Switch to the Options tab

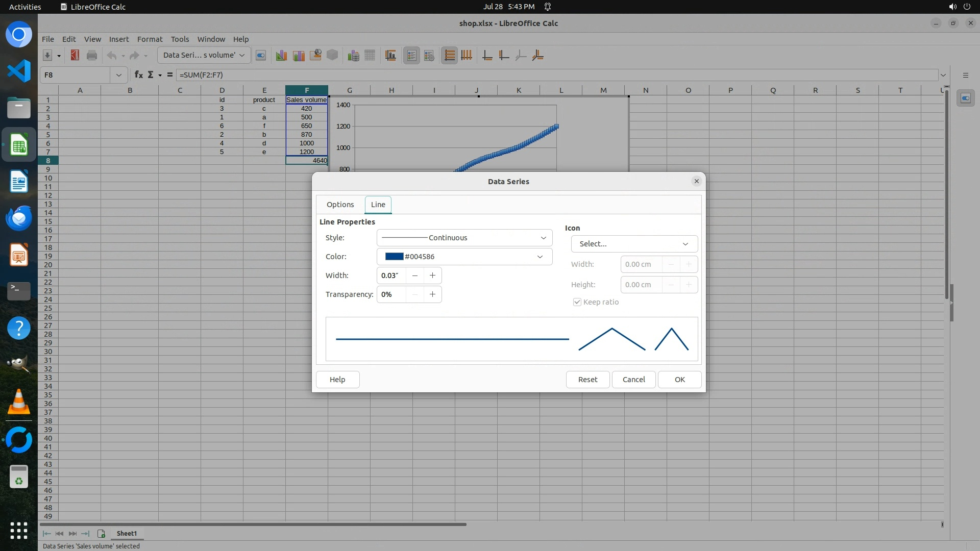click(x=340, y=205)
